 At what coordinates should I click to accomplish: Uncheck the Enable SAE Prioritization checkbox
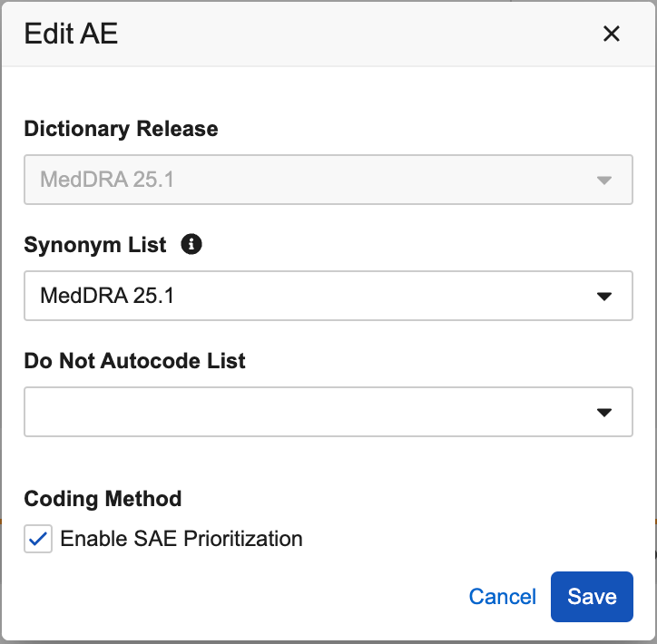(x=38, y=539)
